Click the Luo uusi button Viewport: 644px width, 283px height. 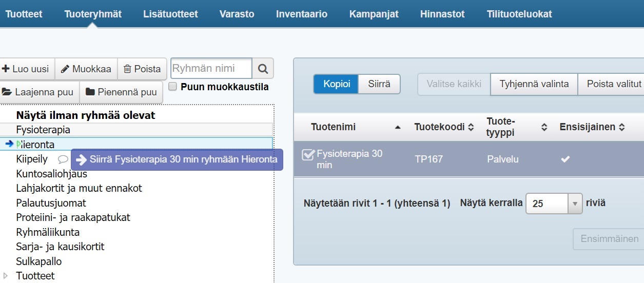[26, 69]
